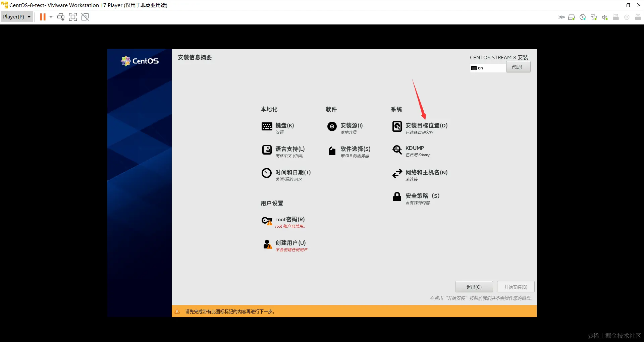This screenshot has height=342, width=644.
Task: Click the warning triangle icon in the orange bar
Action: (x=177, y=311)
